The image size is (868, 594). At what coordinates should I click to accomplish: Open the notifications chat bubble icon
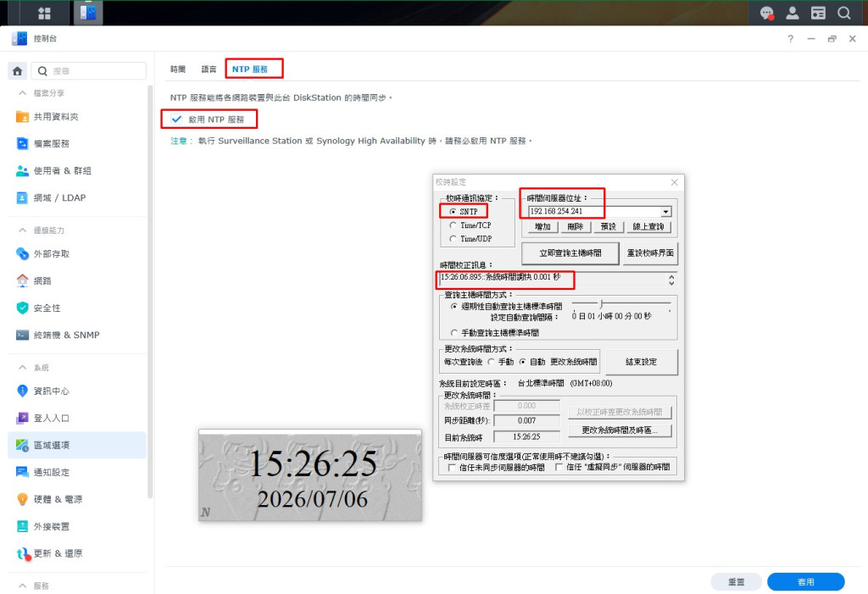click(766, 13)
